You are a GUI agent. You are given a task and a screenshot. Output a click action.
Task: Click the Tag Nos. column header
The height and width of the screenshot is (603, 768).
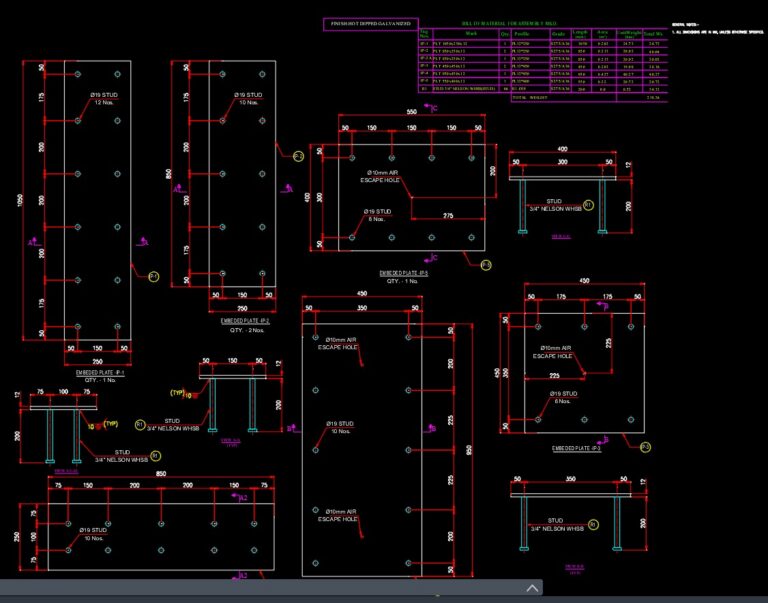424,34
